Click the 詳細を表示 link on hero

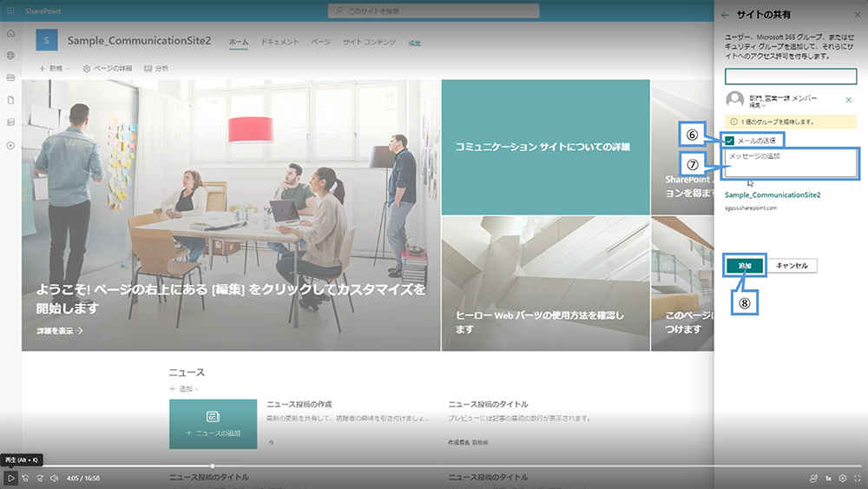[x=60, y=331]
